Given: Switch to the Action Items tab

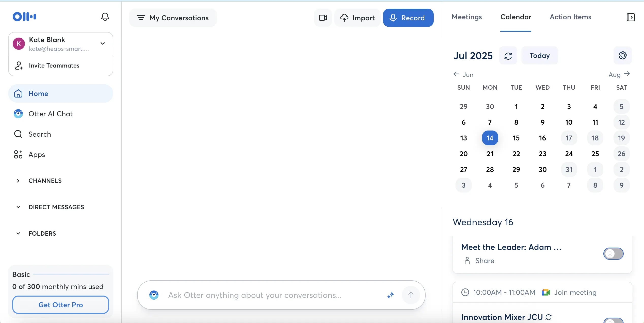Looking at the screenshot, I should click(x=570, y=17).
